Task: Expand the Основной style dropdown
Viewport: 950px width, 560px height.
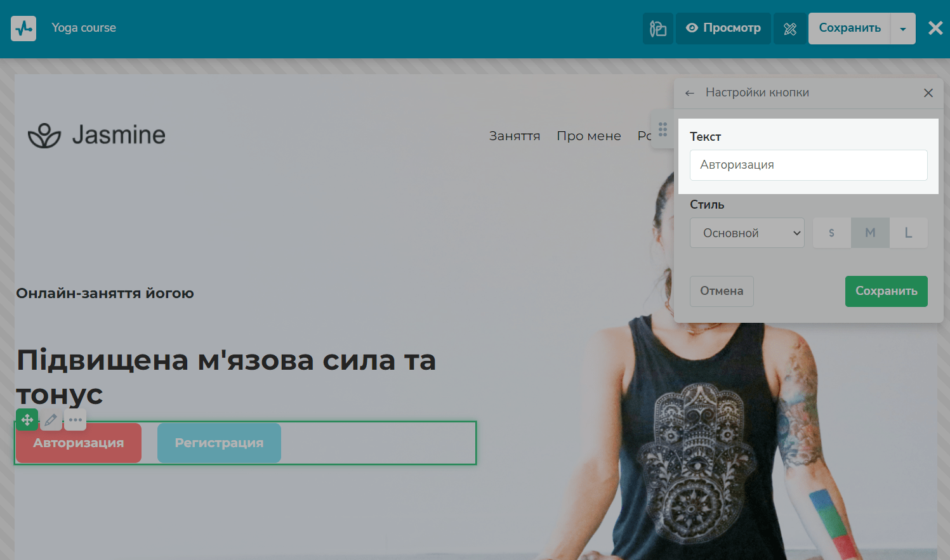Action: [747, 233]
